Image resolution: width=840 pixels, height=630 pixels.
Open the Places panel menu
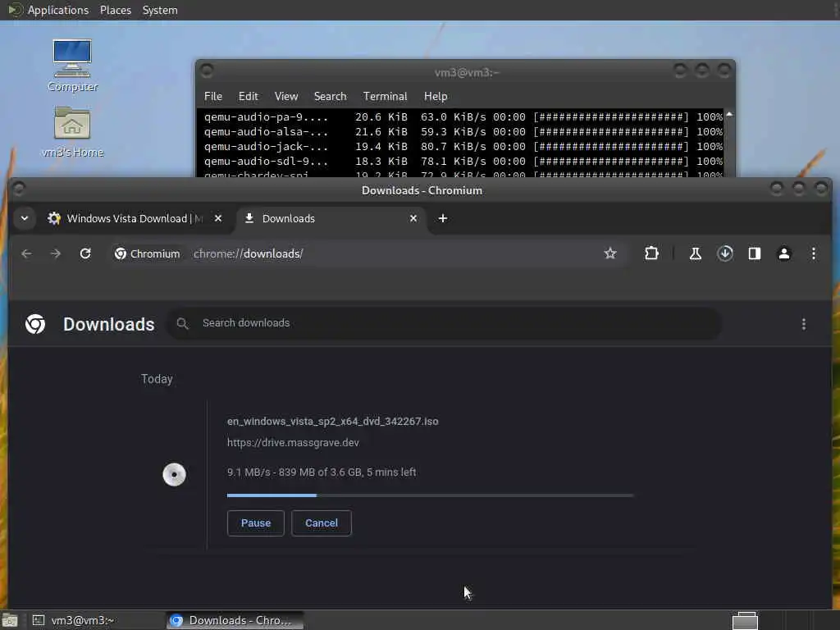click(x=115, y=10)
